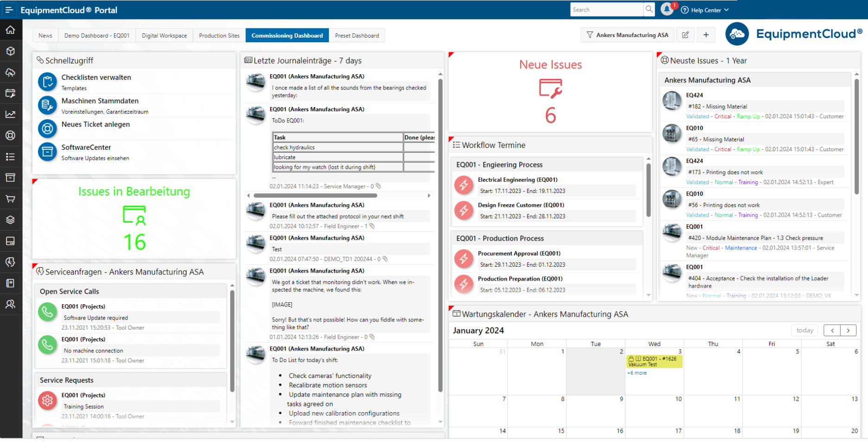Expand the +6 more calendar events
The width and height of the screenshot is (868, 448).
tap(637, 373)
